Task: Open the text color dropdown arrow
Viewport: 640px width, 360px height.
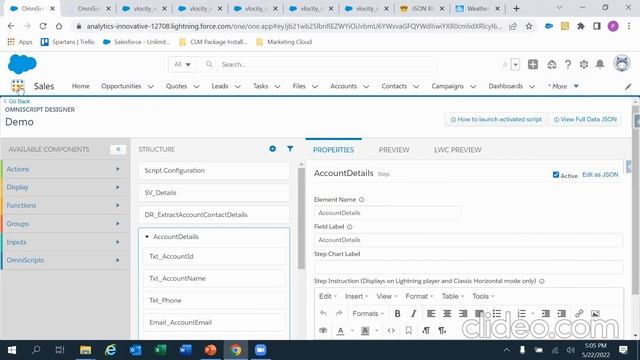Action: click(x=352, y=331)
